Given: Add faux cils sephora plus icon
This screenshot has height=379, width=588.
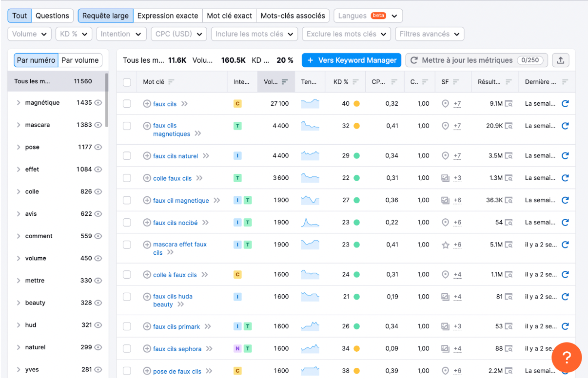Looking at the screenshot, I should 147,349.
